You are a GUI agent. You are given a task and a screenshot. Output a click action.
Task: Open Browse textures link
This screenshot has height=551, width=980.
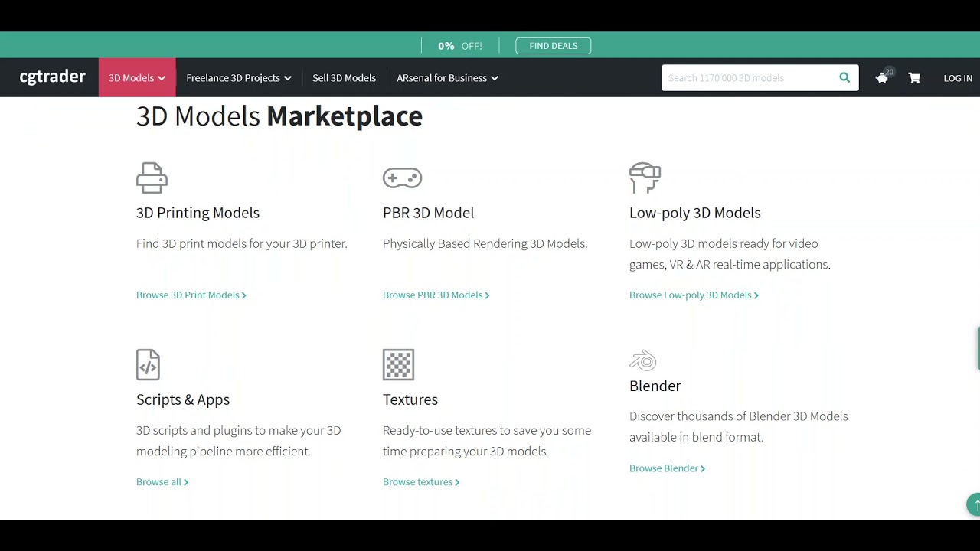[x=421, y=481]
